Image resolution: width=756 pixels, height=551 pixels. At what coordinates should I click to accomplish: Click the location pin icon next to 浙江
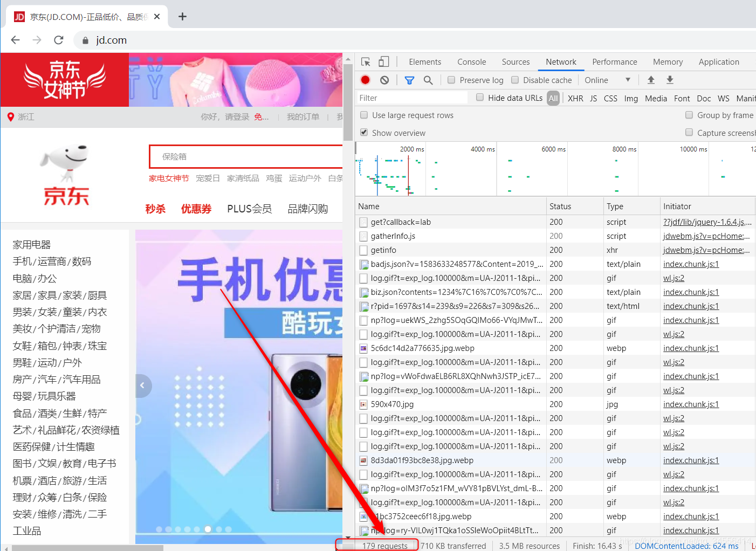coord(10,116)
